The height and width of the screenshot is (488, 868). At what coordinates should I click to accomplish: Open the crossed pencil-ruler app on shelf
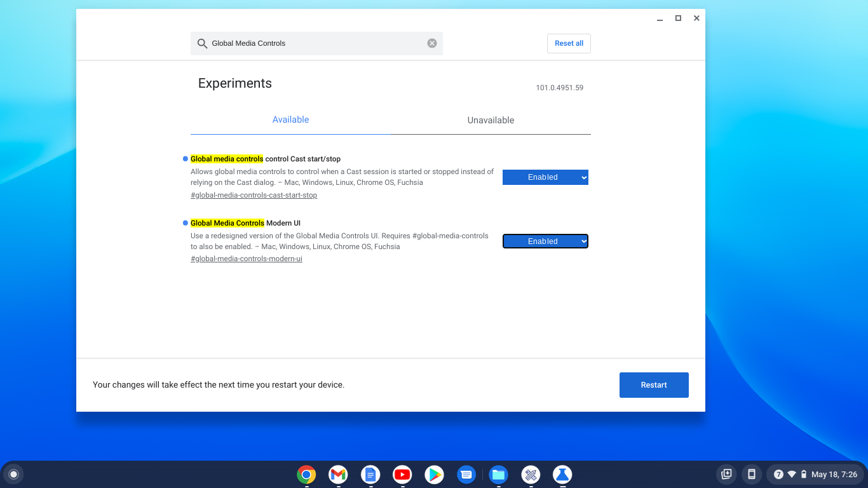click(531, 474)
